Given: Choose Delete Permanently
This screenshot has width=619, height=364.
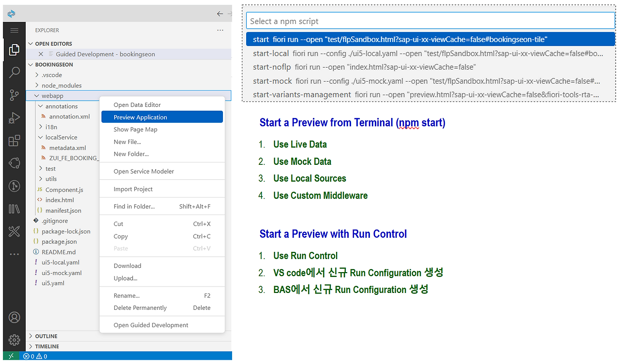Looking at the screenshot, I should coord(162,308).
